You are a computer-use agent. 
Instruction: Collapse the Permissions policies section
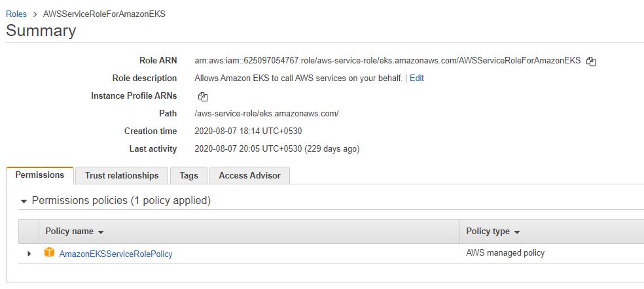click(24, 201)
